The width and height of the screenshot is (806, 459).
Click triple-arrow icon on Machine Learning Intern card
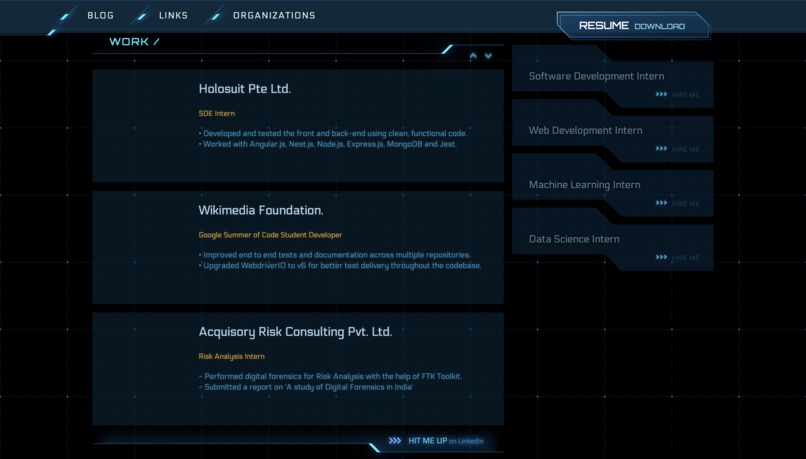point(662,203)
